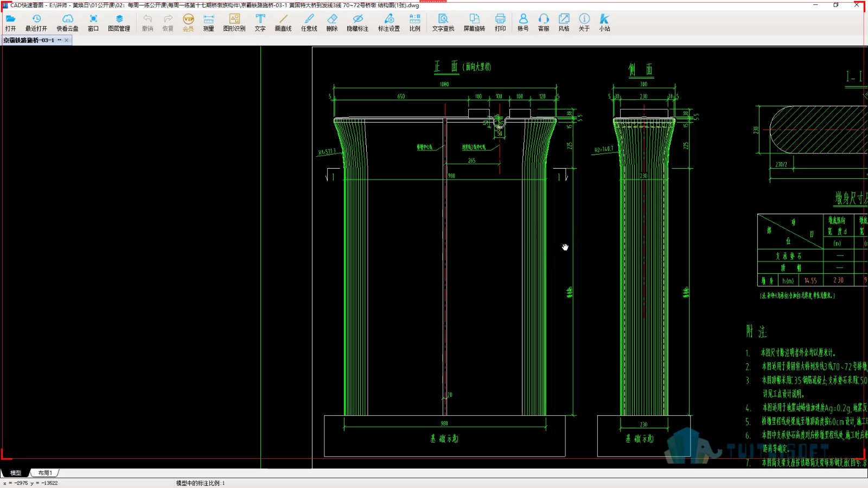Open the 最近打开 recent files list
The height and width of the screenshot is (488, 868).
pos(36,22)
